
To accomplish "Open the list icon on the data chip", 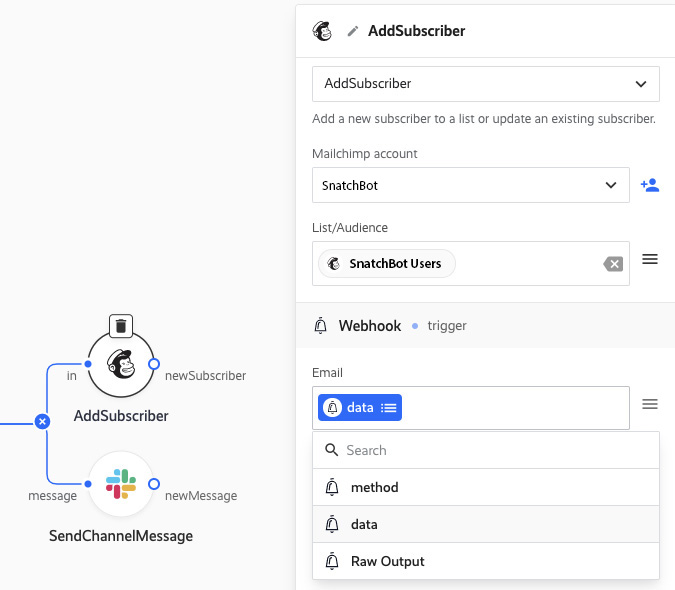I will [388, 408].
